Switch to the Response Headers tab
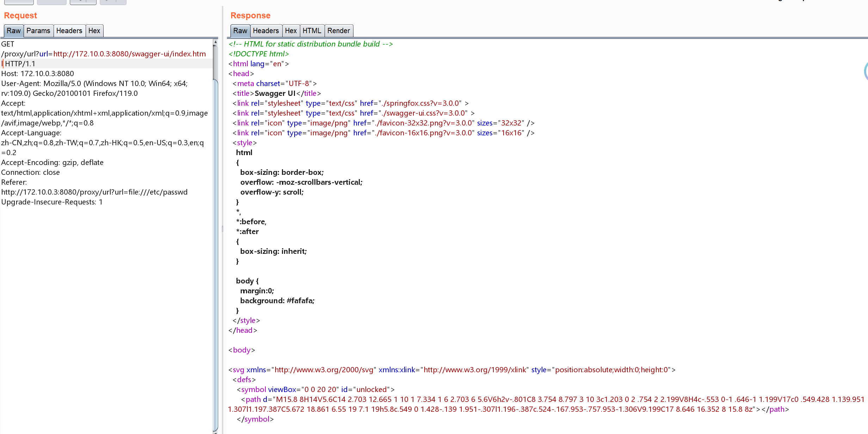 pos(266,31)
